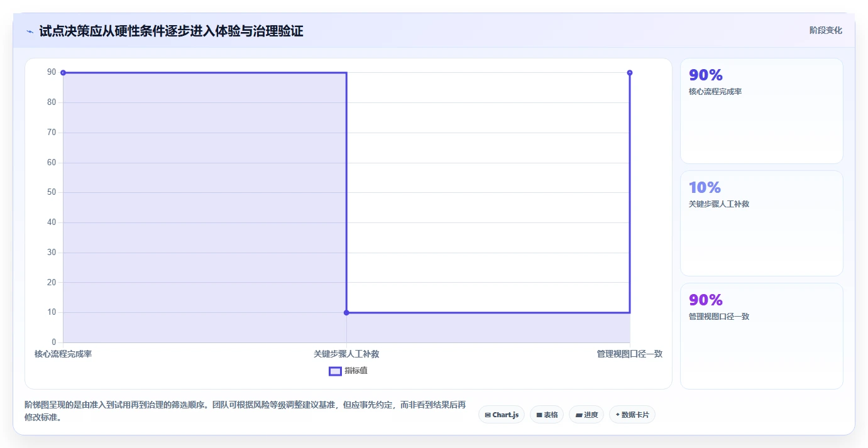
Task: Click the x-axis label 管理视图口径一致
Action: point(630,354)
